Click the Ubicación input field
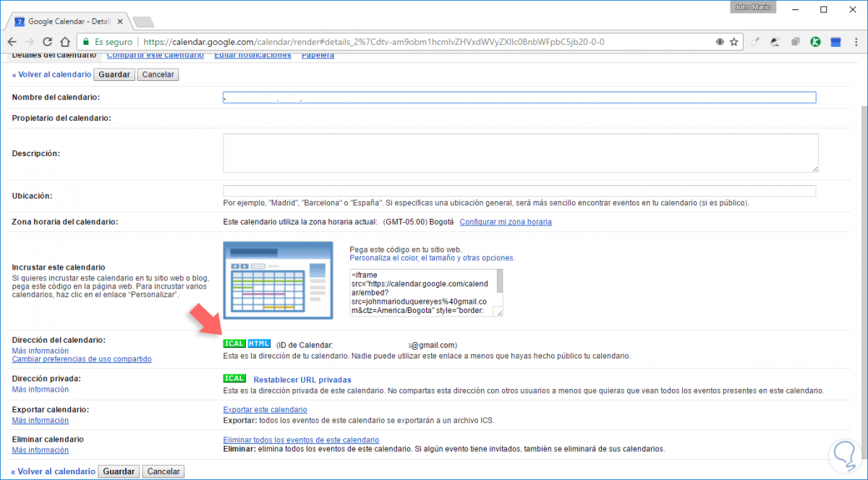The width and height of the screenshot is (868, 480). coord(519,191)
